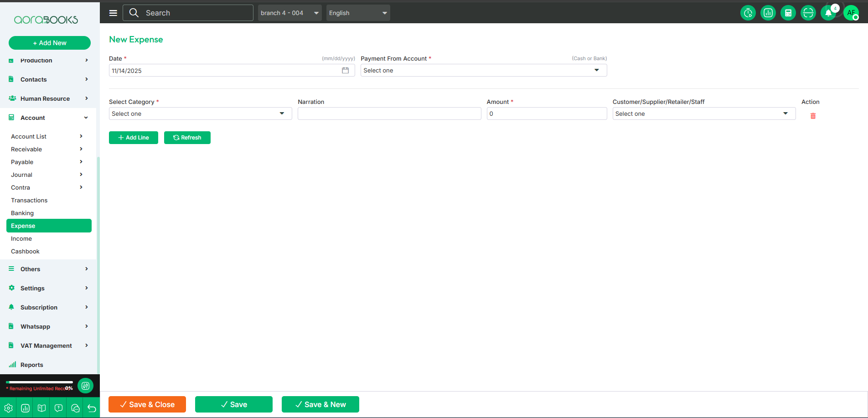868x418 pixels.
Task: Open the notifications bell icon
Action: (x=828, y=13)
